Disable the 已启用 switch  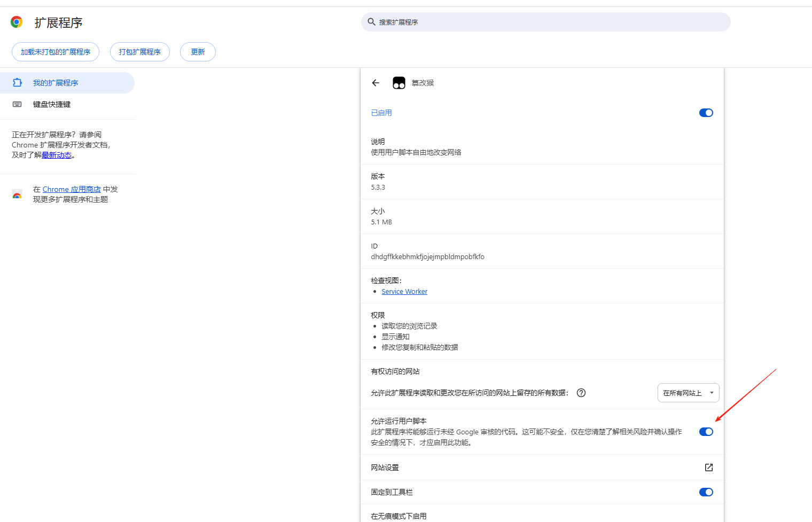point(706,113)
